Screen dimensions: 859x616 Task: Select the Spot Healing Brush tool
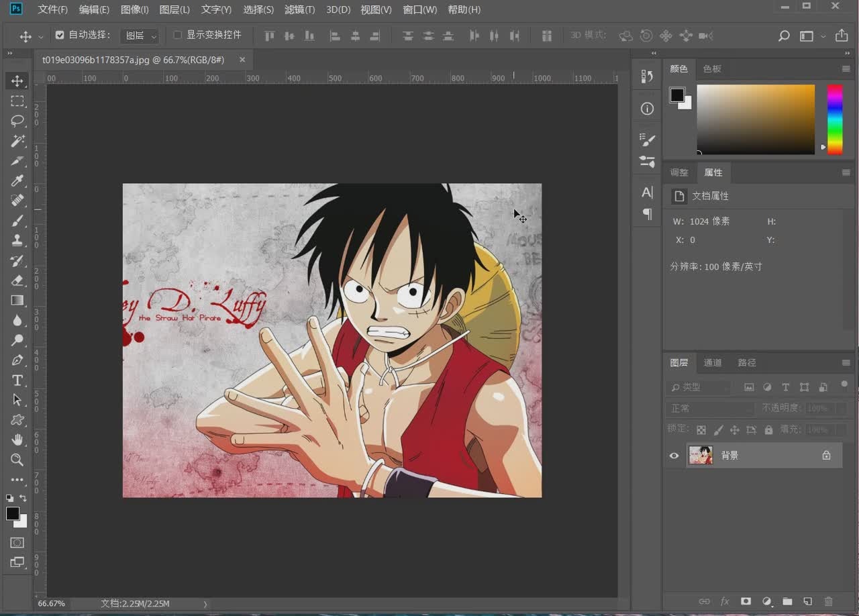tap(17, 201)
